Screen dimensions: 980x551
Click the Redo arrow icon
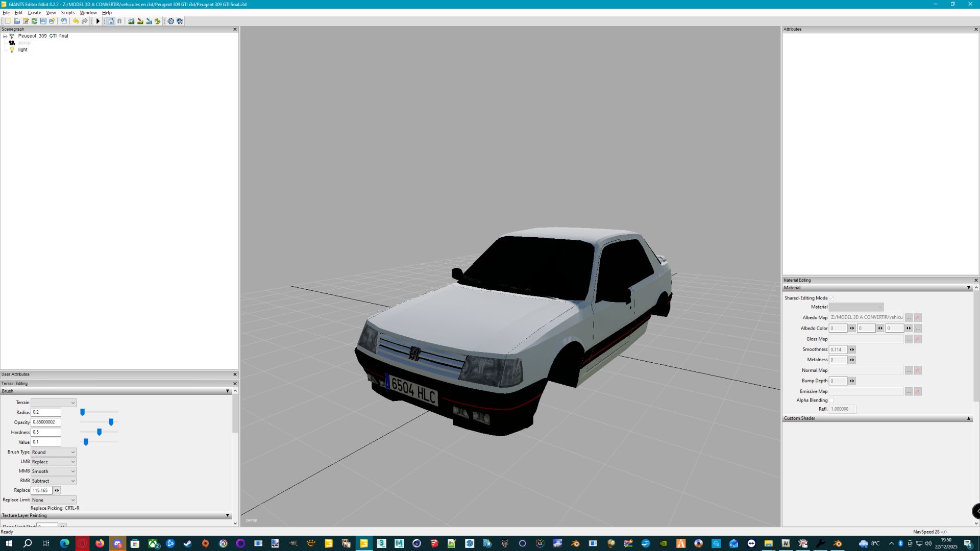[84, 21]
